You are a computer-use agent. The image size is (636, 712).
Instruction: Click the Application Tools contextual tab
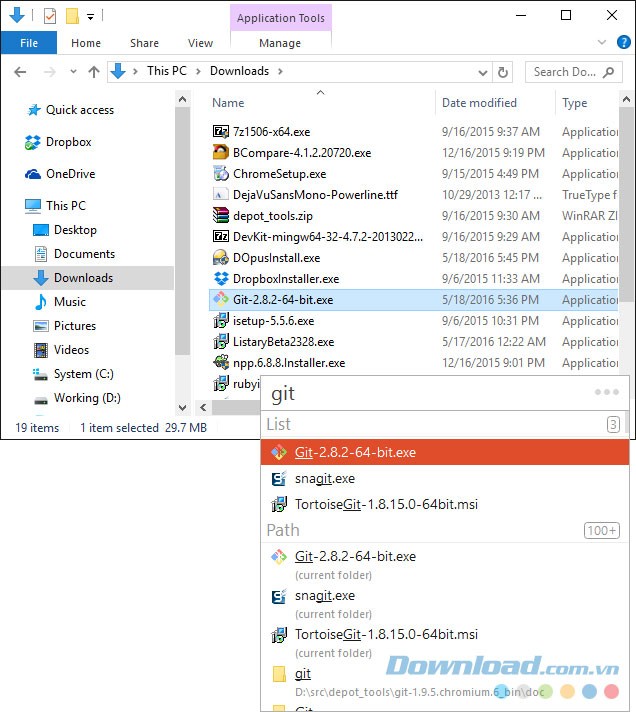(281, 18)
